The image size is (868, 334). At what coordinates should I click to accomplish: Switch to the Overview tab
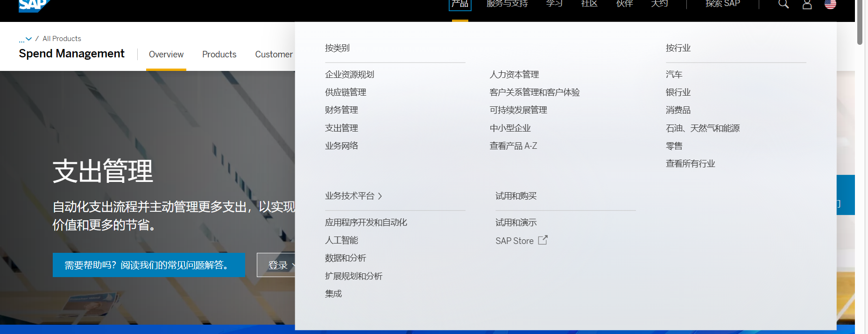point(166,55)
